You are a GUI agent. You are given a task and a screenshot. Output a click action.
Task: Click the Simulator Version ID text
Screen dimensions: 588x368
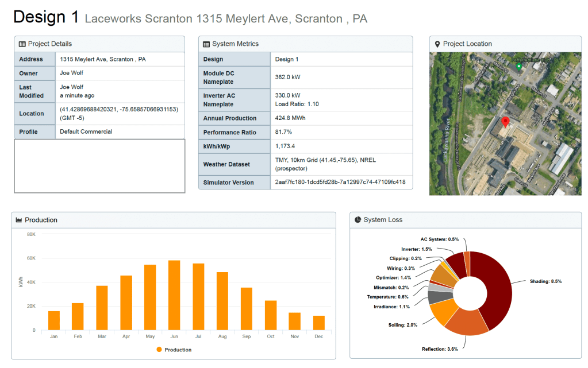pyautogui.click(x=340, y=183)
